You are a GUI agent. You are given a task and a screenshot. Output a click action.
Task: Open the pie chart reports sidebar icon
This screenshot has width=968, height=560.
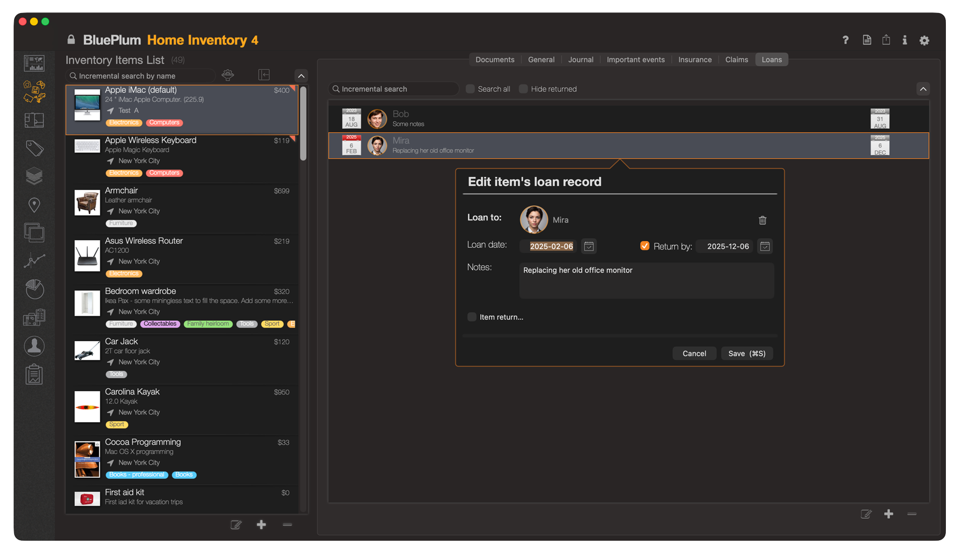pyautogui.click(x=34, y=289)
